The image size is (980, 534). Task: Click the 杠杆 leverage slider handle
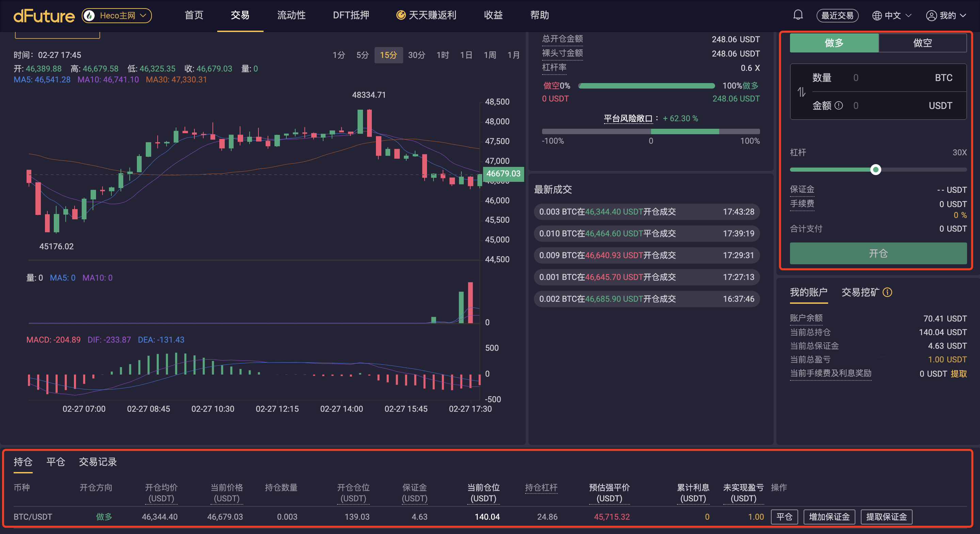[875, 170]
